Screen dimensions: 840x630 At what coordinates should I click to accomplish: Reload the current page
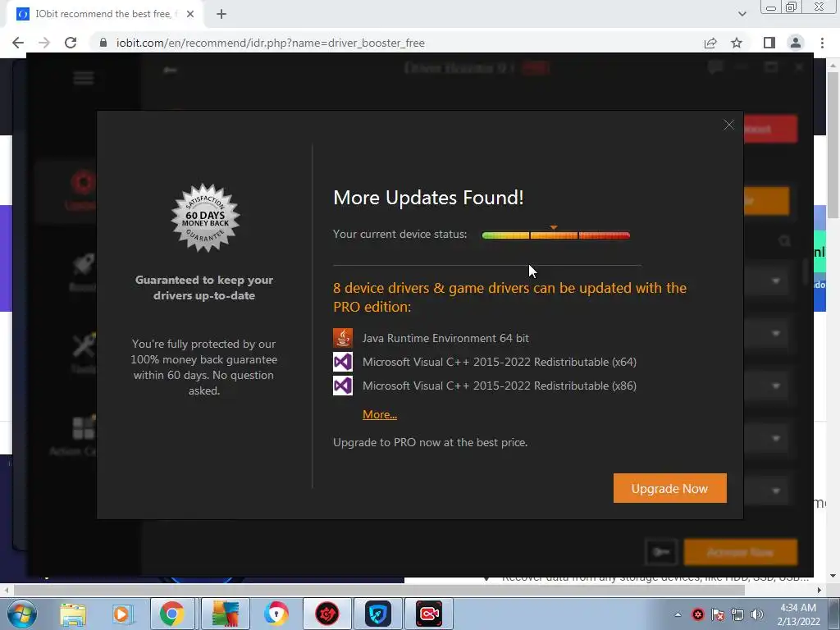pos(71,43)
